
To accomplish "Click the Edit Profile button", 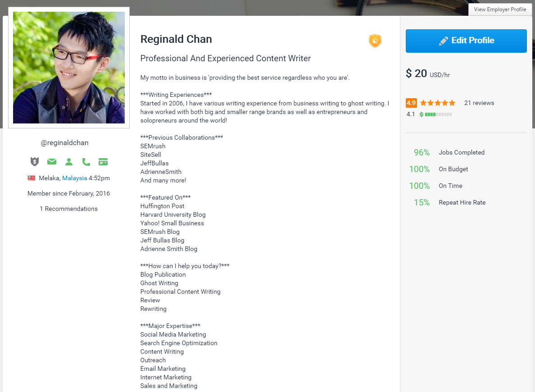I will coord(466,41).
